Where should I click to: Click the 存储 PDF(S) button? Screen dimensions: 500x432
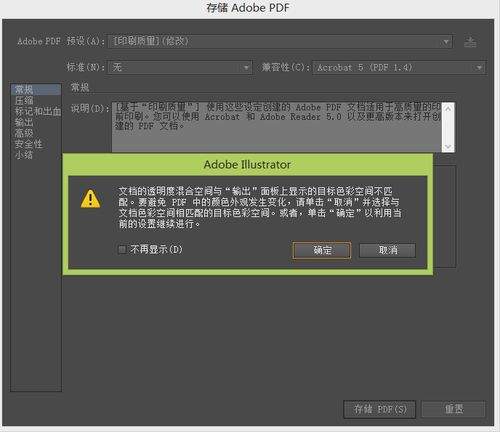click(x=380, y=409)
